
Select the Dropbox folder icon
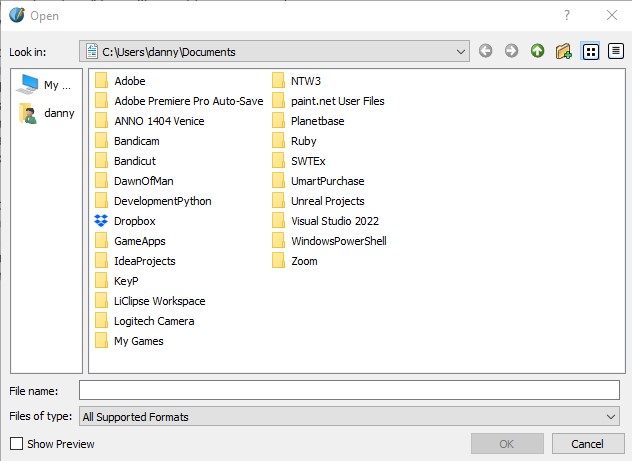pos(101,221)
